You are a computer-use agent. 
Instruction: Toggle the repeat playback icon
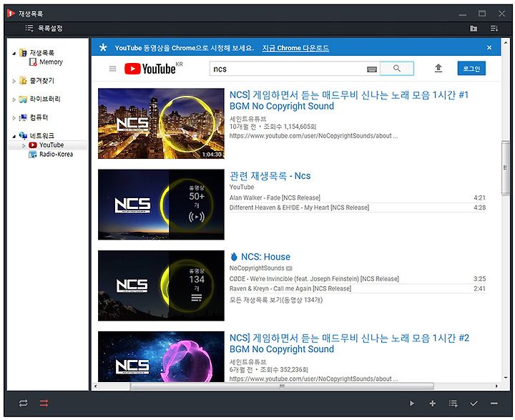(24, 404)
